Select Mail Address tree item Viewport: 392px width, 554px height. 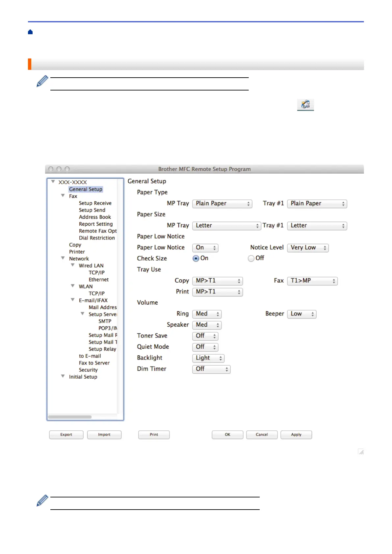(103, 307)
